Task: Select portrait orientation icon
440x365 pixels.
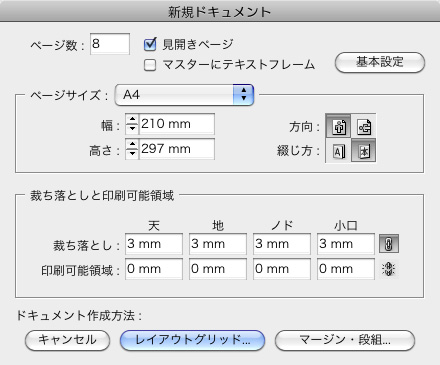Action: click(338, 126)
